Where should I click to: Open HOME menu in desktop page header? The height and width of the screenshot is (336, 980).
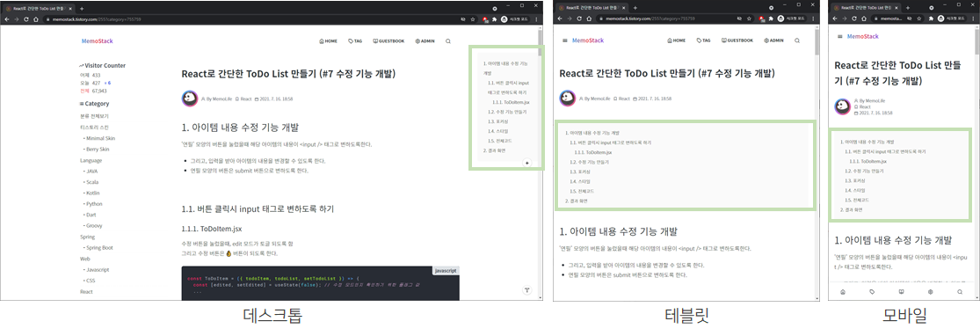click(x=328, y=41)
